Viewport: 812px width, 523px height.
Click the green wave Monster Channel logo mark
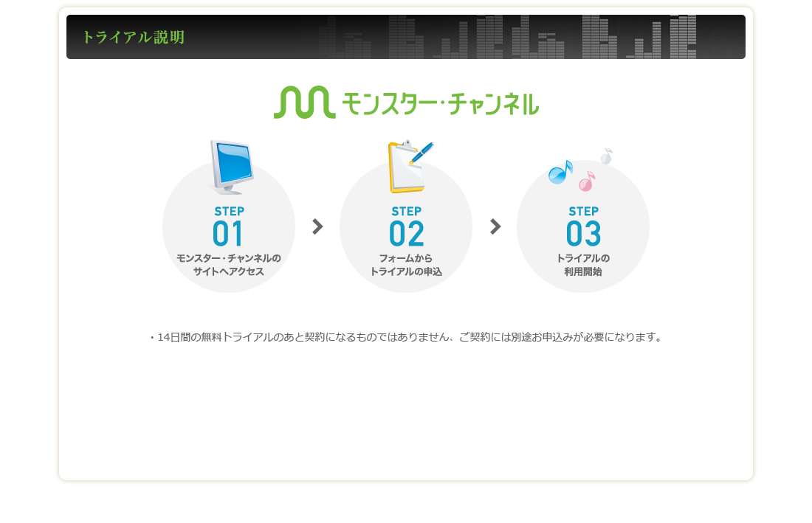coord(304,103)
